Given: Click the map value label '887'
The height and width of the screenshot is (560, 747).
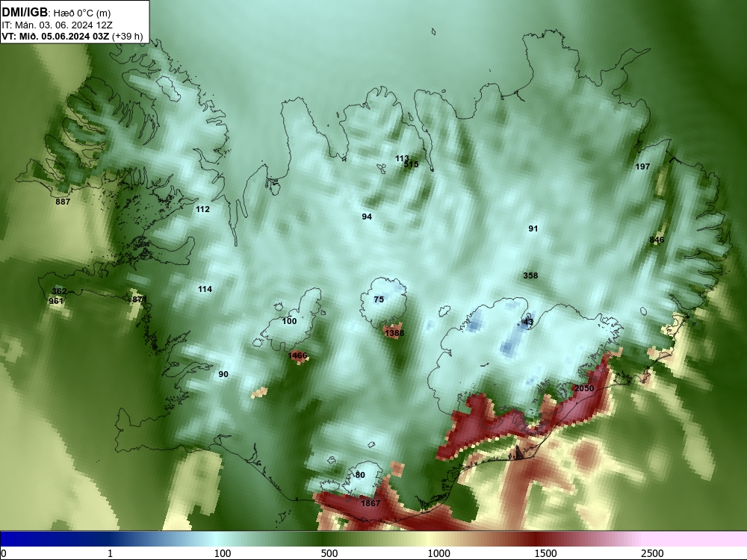Looking at the screenshot, I should [63, 202].
